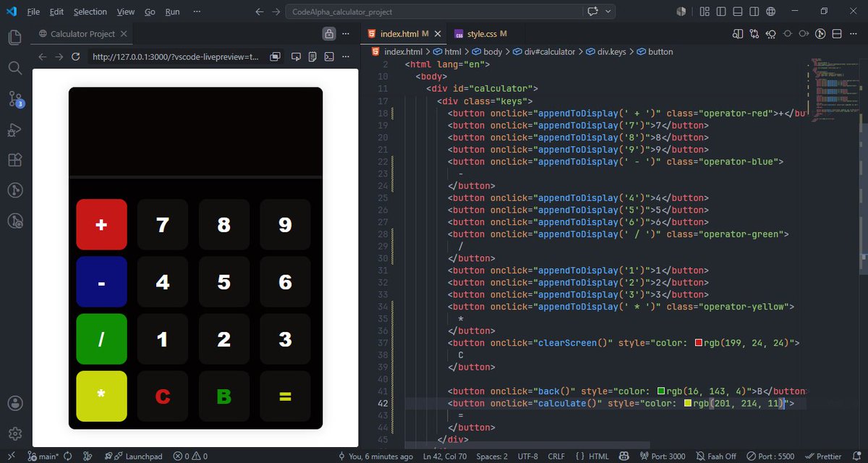
Task: Open the Explorer view in activity bar
Action: 15,38
